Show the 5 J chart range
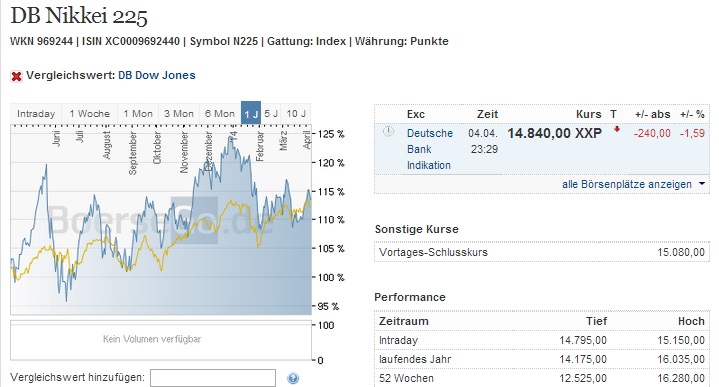The height and width of the screenshot is (387, 719). pos(271,114)
